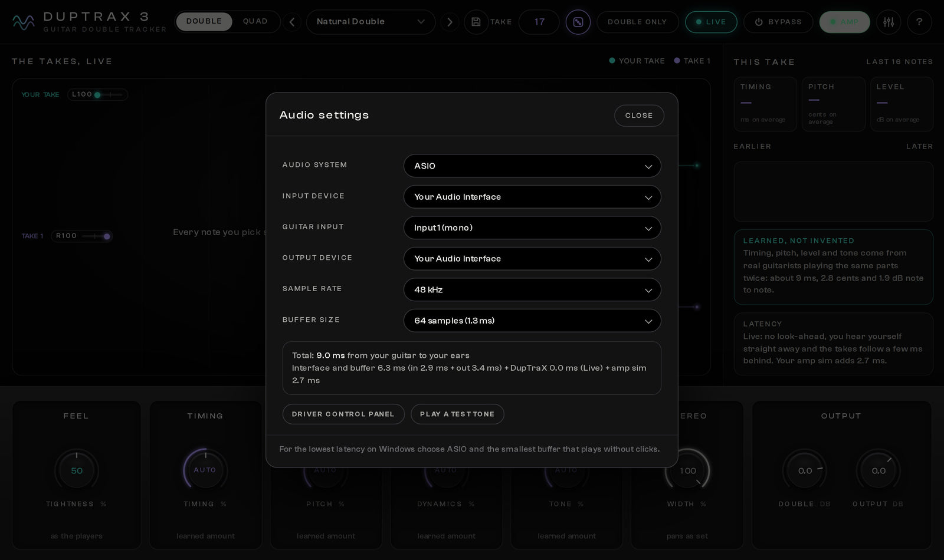Image resolution: width=944 pixels, height=560 pixels.
Task: Click the take number field showing 17
Action: click(539, 22)
